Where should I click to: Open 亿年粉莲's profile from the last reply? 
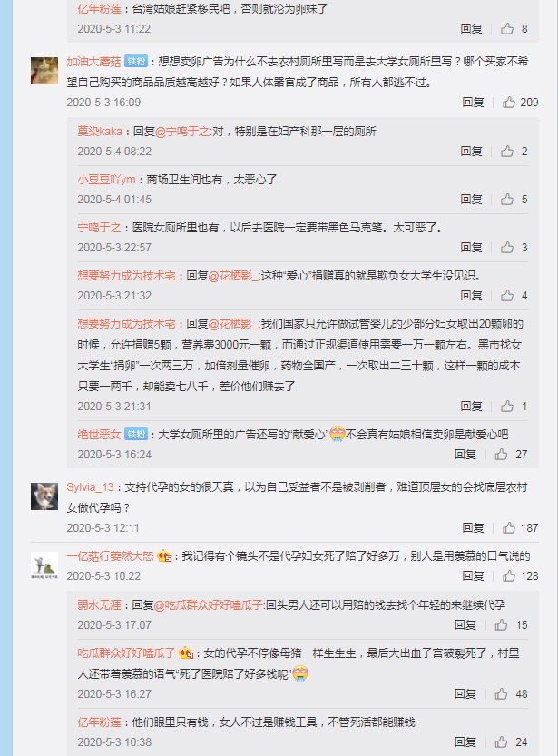click(99, 722)
